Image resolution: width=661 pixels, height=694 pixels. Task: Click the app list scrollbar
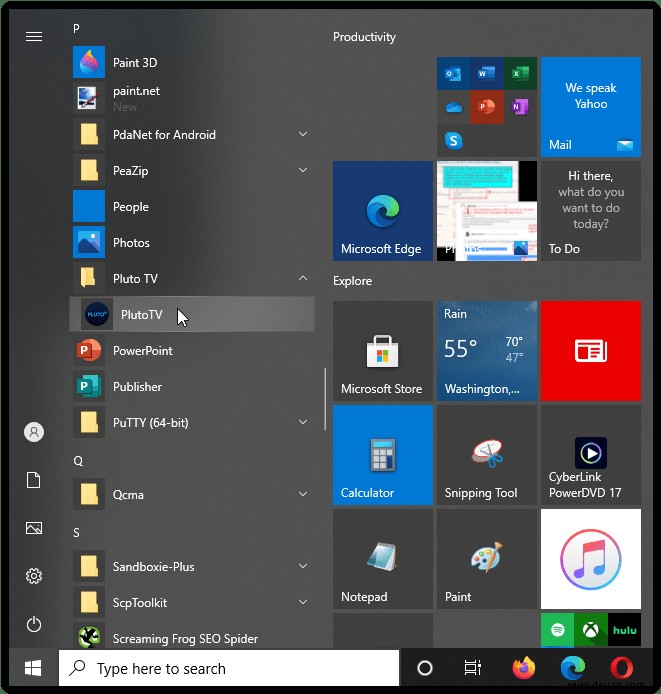(325, 399)
